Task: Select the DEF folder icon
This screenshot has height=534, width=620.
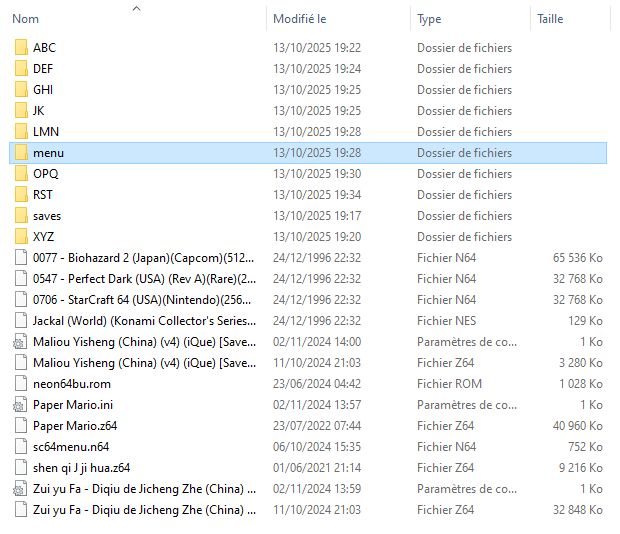Action: [21, 68]
